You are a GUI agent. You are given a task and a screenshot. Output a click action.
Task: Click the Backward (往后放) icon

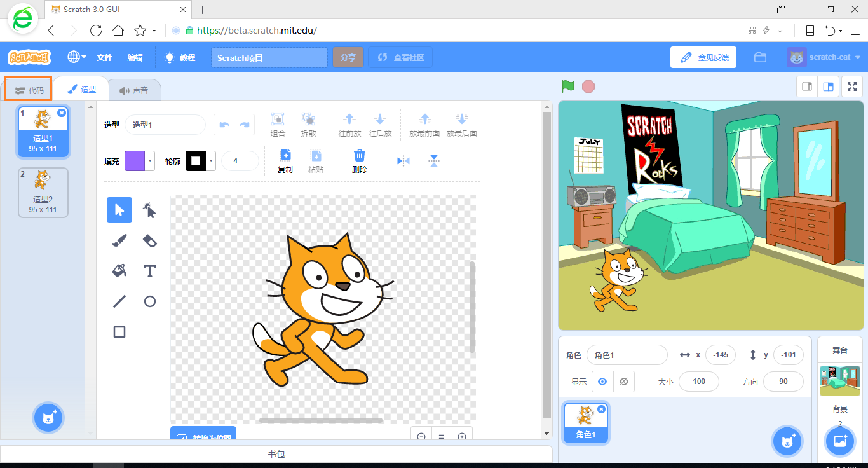coord(380,119)
